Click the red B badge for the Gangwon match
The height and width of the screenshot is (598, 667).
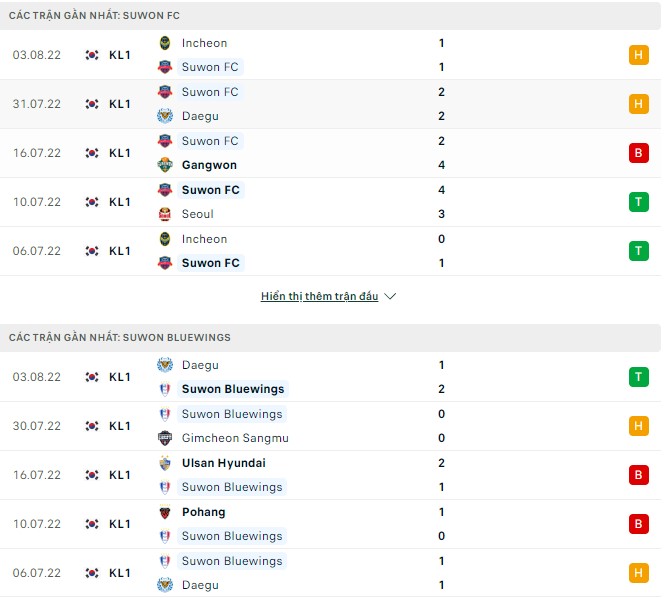point(638,153)
